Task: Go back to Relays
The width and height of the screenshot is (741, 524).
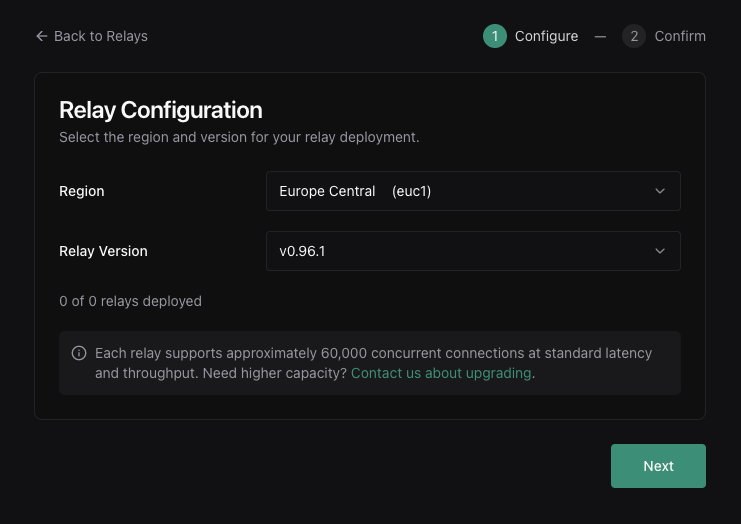Action: tap(92, 36)
